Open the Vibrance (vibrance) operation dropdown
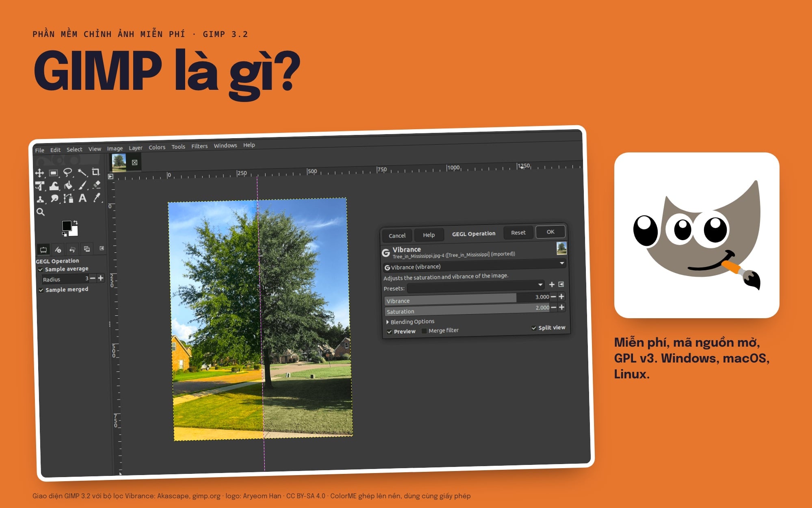Screen dimensions: 812x508 (x=474, y=265)
